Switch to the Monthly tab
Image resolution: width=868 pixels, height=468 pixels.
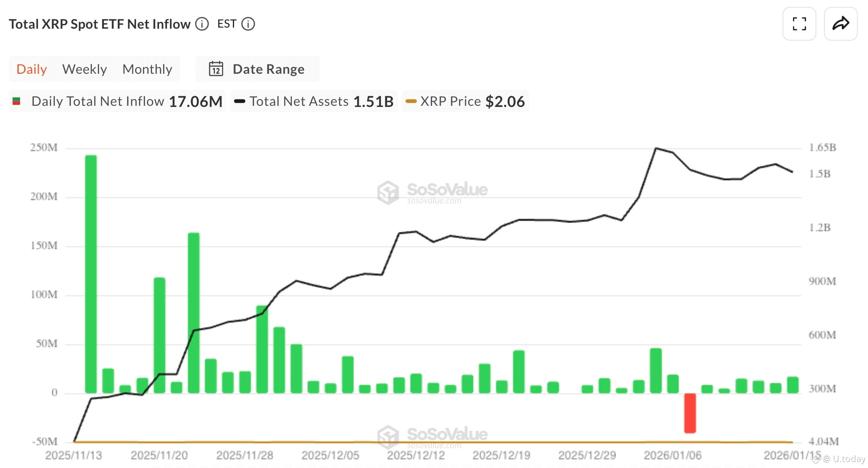pyautogui.click(x=147, y=69)
